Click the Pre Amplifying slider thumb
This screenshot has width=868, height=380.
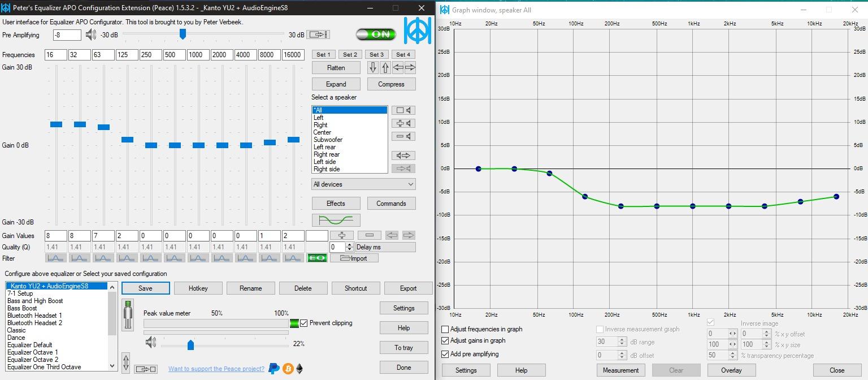pos(183,34)
